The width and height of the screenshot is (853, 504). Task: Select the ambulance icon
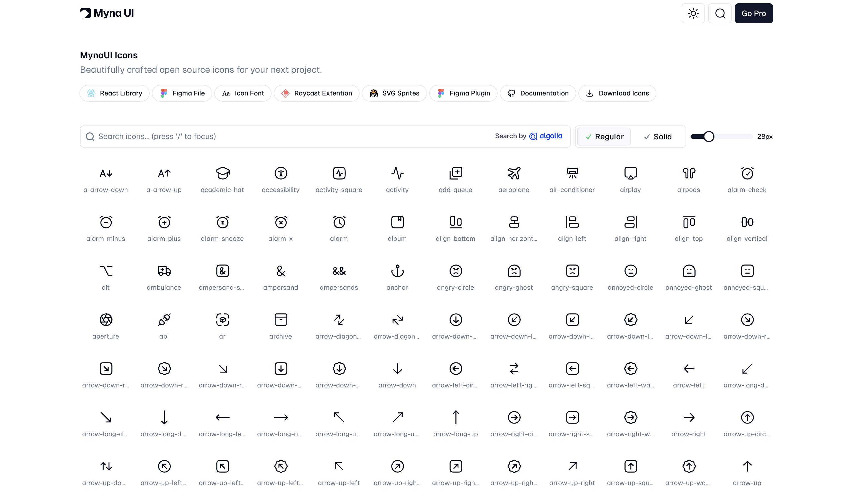coord(164,271)
